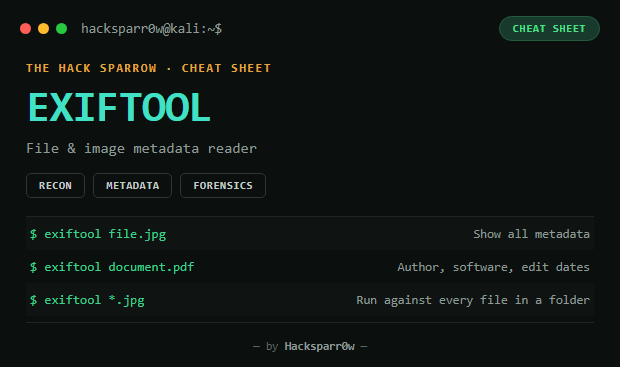Click the yellow minimize dot
Image resolution: width=620 pixels, height=367 pixels.
43,28
